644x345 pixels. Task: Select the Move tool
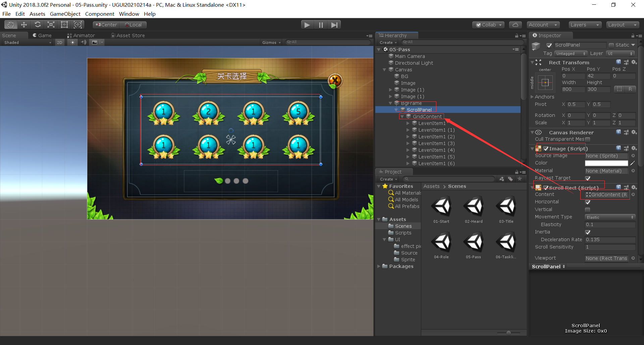pos(24,24)
